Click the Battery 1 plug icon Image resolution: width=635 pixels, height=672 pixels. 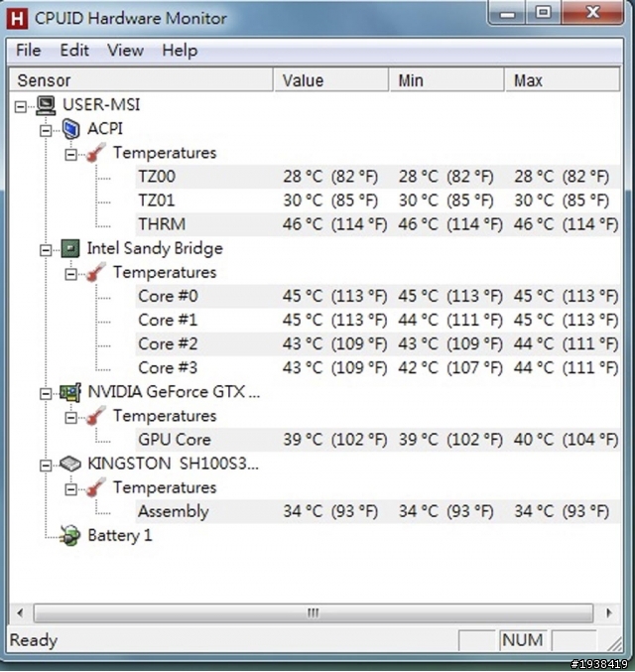tap(70, 536)
